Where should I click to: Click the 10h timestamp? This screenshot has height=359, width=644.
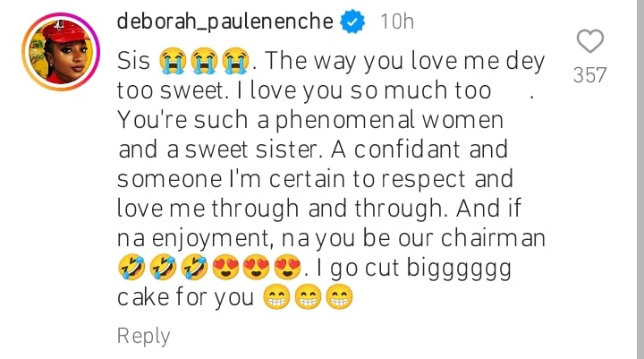pyautogui.click(x=397, y=21)
